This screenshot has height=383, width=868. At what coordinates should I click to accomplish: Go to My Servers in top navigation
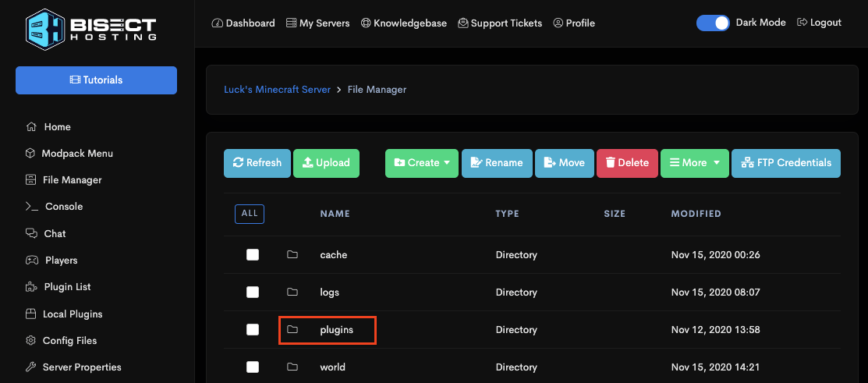click(317, 23)
